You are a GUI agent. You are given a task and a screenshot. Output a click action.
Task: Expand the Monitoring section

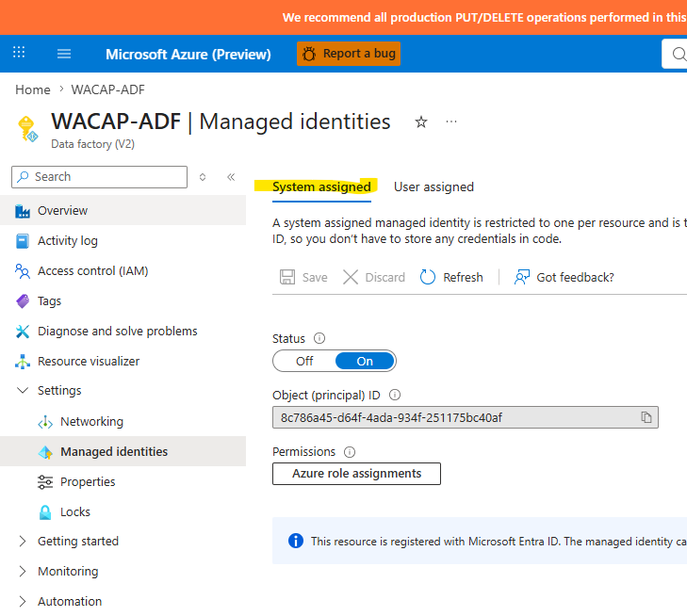click(23, 572)
